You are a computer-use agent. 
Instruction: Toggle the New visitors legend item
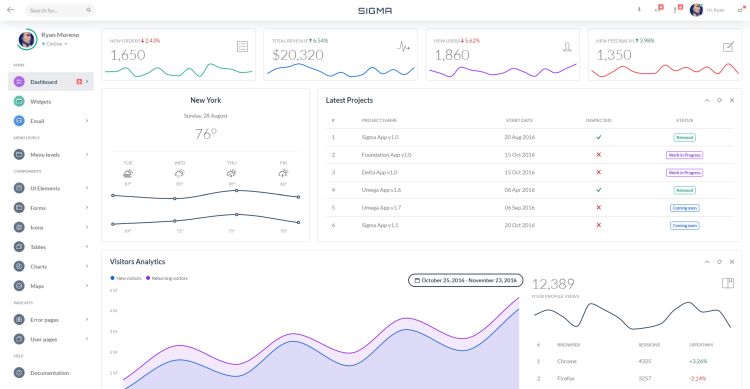126,278
